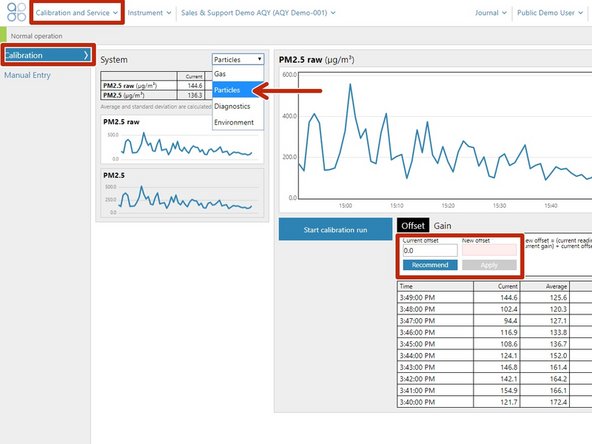Open the PM2.5 raw mini chart
The height and width of the screenshot is (444, 592).
tap(182, 140)
